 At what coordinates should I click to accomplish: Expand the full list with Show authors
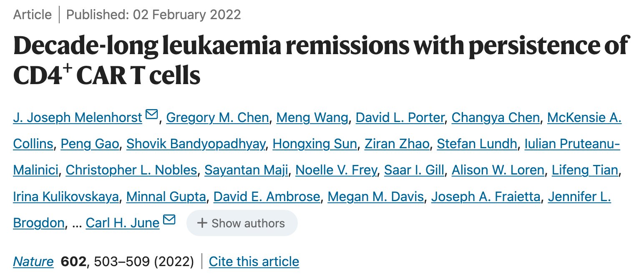[242, 223]
